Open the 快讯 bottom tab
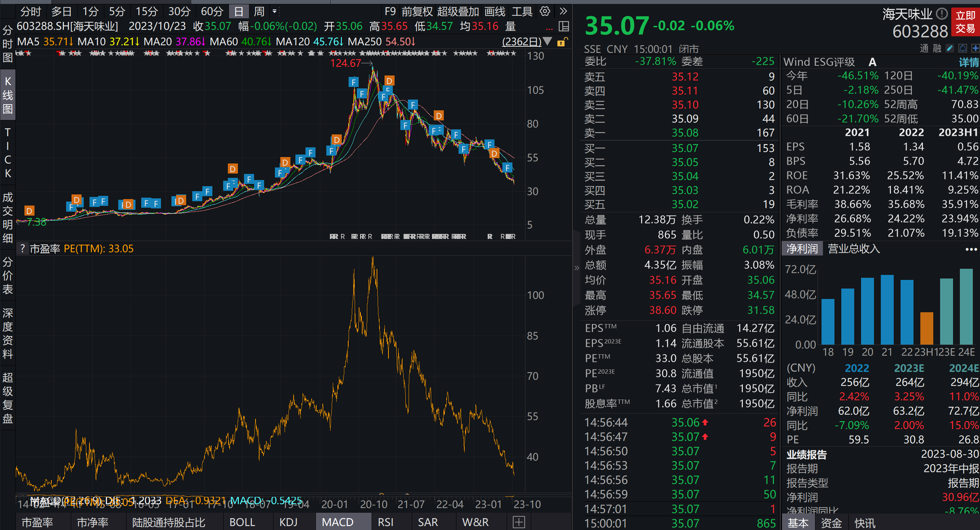980x530 pixels. click(x=865, y=523)
